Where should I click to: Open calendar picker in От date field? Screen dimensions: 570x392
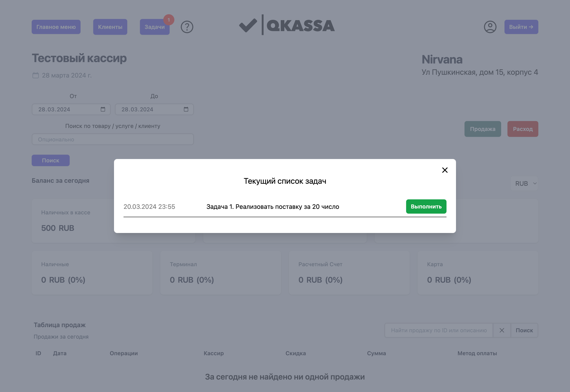pyautogui.click(x=103, y=109)
